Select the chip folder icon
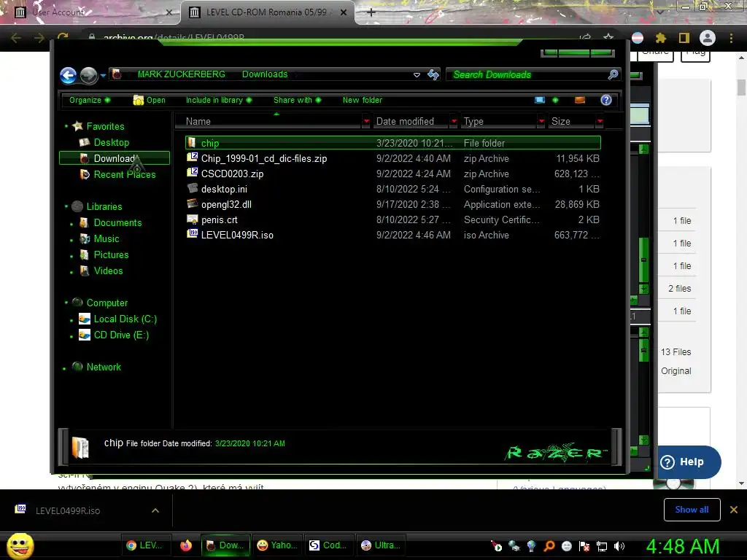Viewport: 747px width, 560px height. 192,142
